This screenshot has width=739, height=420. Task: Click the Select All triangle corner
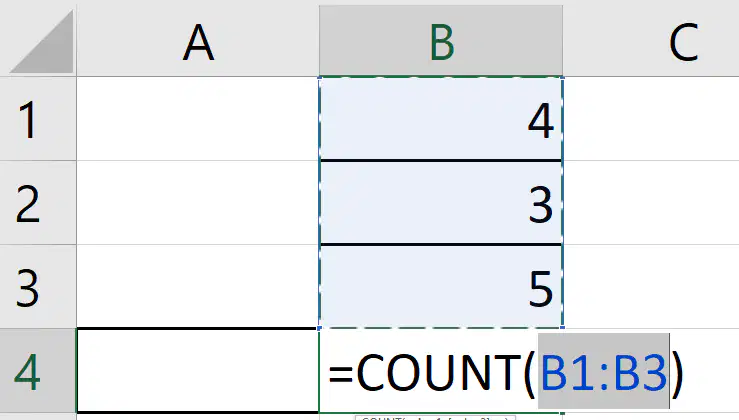point(41,41)
